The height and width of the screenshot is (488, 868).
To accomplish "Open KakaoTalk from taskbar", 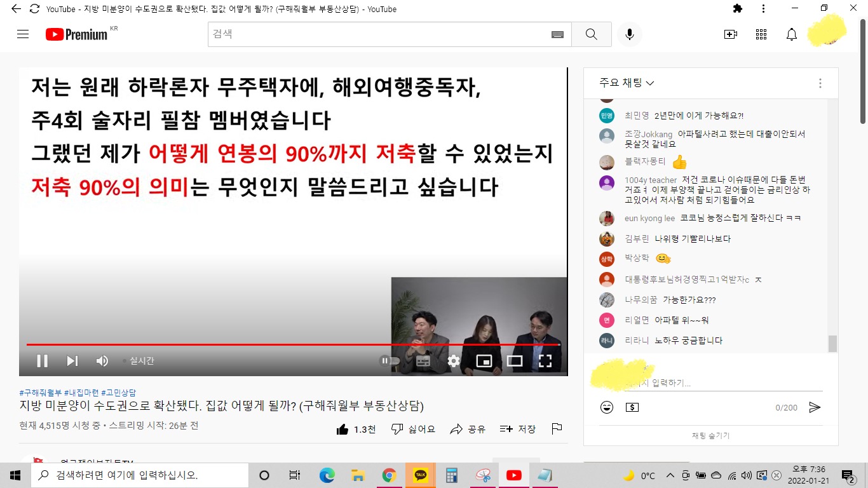I will [421, 475].
